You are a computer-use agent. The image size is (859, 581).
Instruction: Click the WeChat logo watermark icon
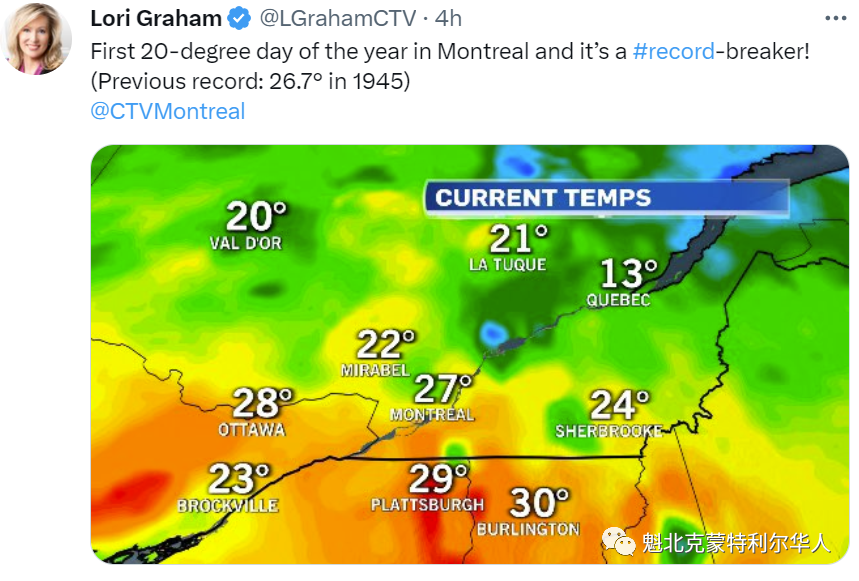[x=617, y=541]
